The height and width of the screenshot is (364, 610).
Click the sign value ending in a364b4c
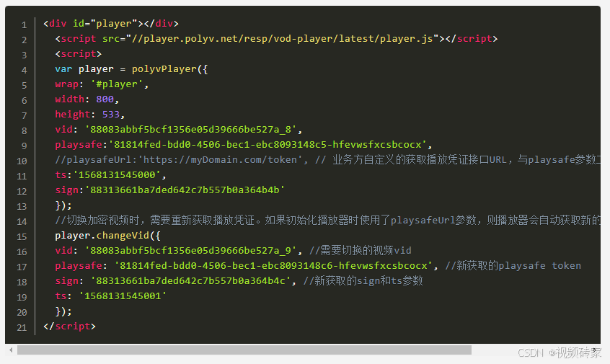[190, 281]
